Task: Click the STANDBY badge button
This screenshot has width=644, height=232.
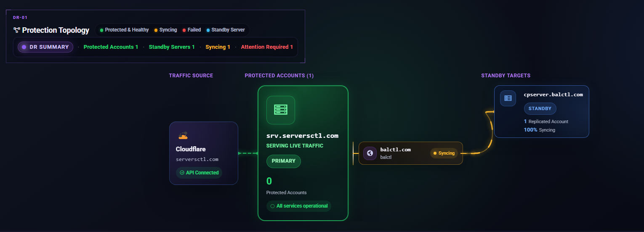Action: point(540,108)
